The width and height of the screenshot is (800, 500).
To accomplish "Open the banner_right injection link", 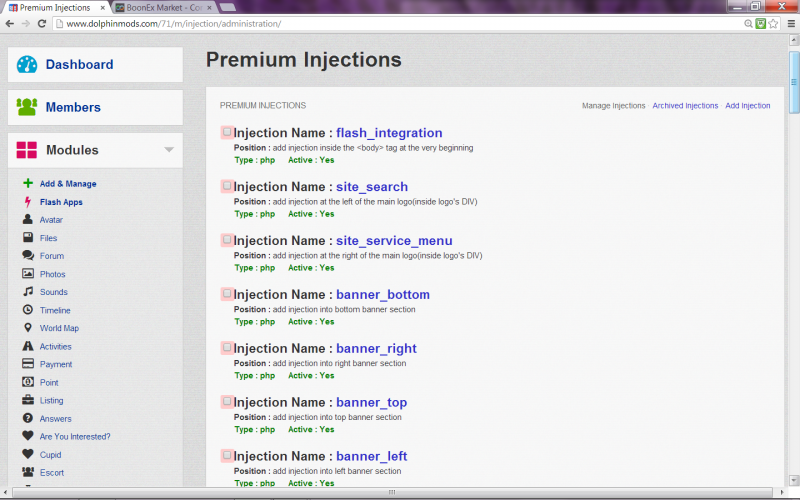I will click(x=376, y=348).
